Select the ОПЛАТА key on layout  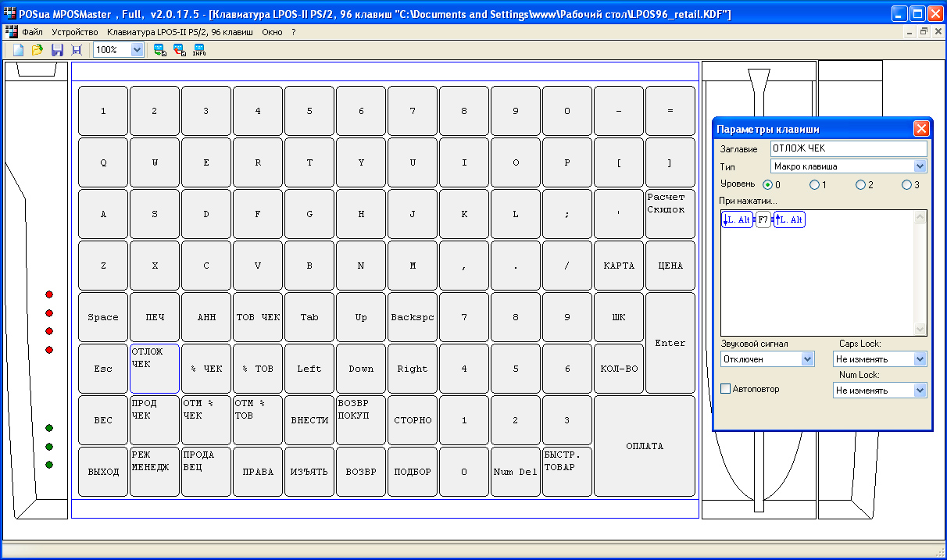645,446
